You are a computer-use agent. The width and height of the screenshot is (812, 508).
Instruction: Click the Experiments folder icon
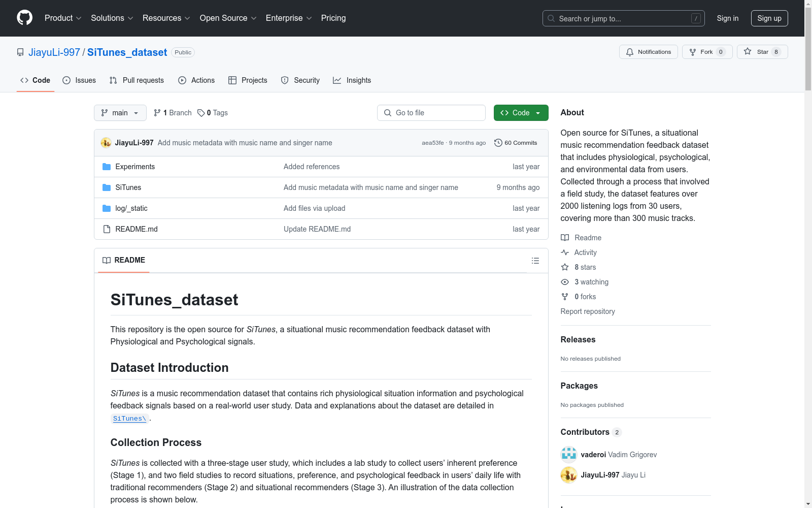click(x=107, y=167)
